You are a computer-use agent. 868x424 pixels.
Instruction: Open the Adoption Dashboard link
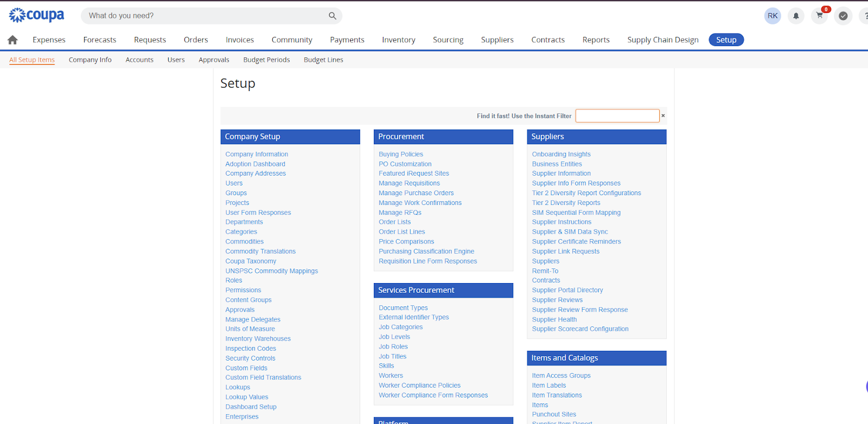[255, 164]
